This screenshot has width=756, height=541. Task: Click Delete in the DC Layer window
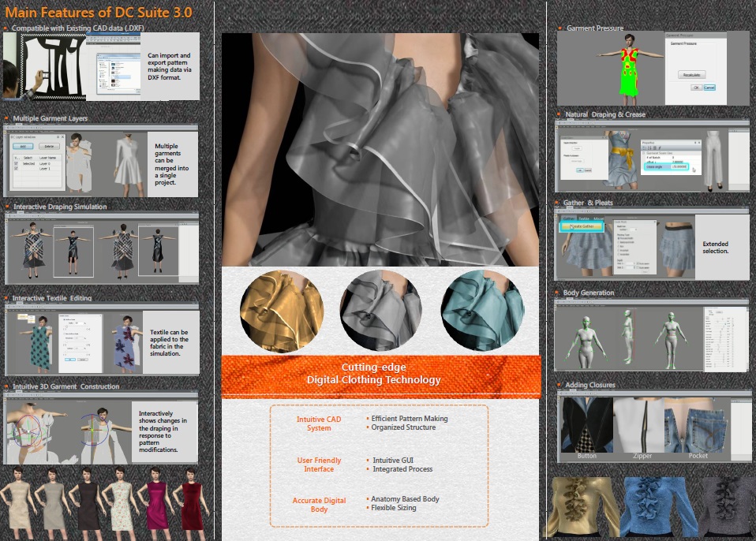49,146
